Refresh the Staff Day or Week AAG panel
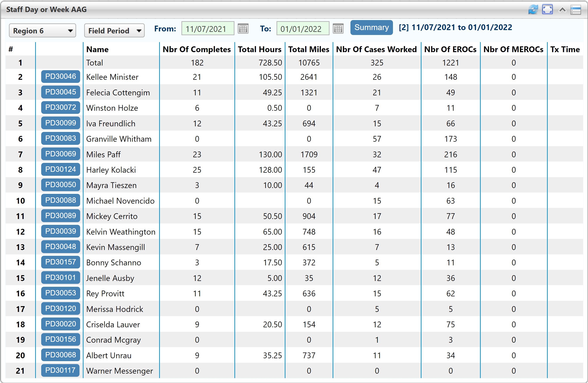The height and width of the screenshot is (383, 588). tap(533, 10)
